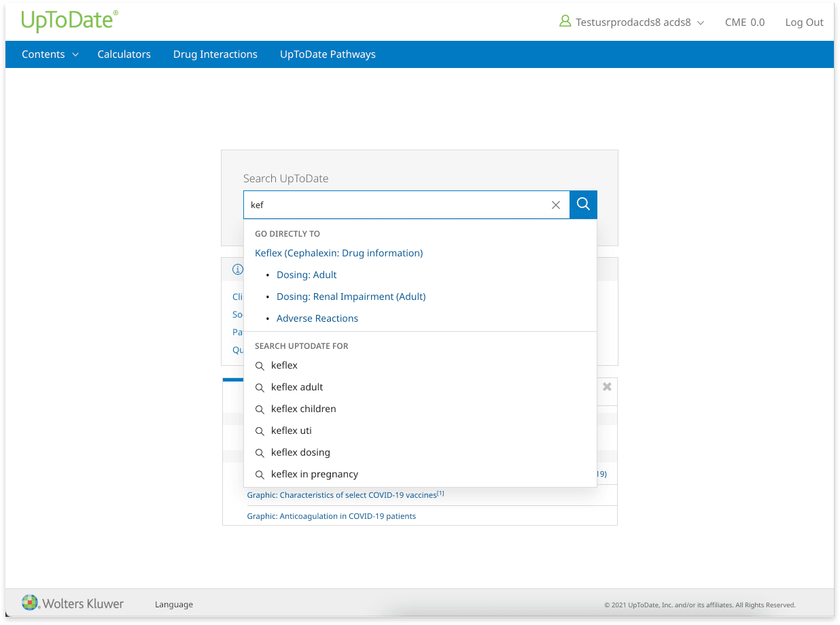Open Adverse Reactions suggestion
This screenshot has width=840, height=625.
(x=317, y=318)
